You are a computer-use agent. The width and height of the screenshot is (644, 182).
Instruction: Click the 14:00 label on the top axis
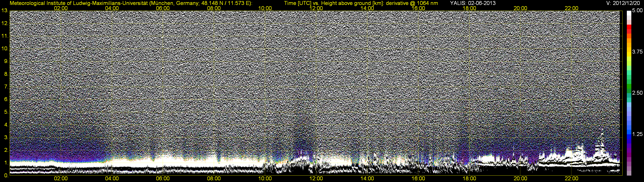pyautogui.click(x=368, y=8)
